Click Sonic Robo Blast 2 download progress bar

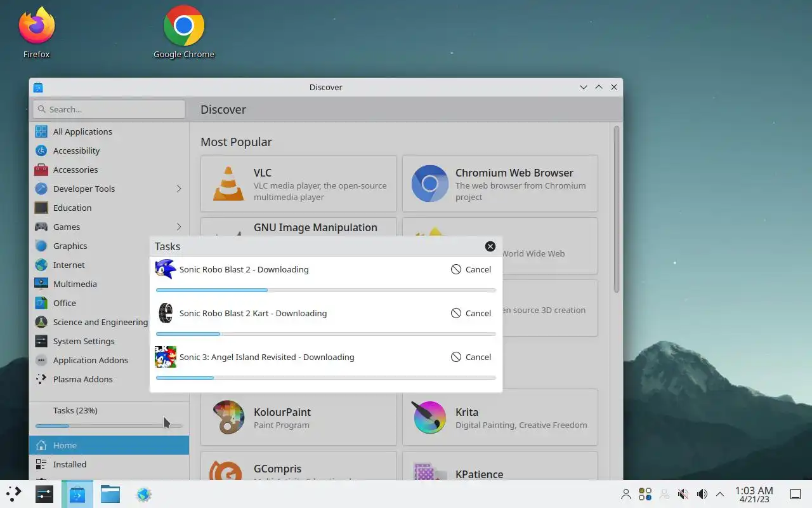pyautogui.click(x=326, y=290)
